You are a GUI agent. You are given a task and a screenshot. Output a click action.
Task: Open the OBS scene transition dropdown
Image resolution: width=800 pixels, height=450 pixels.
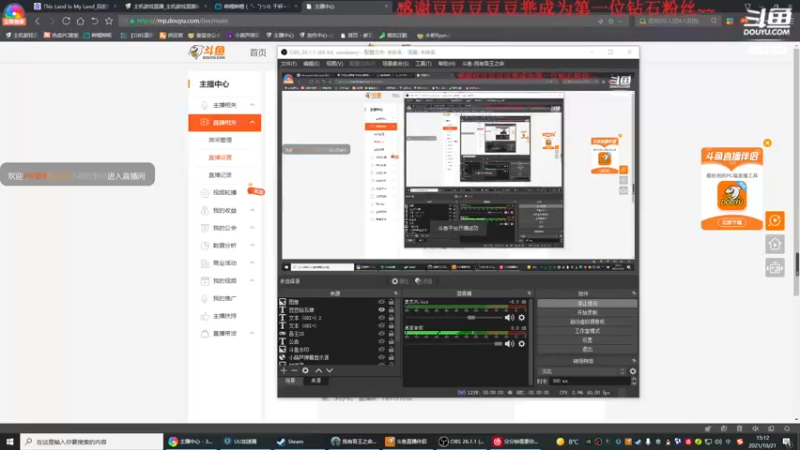click(582, 371)
